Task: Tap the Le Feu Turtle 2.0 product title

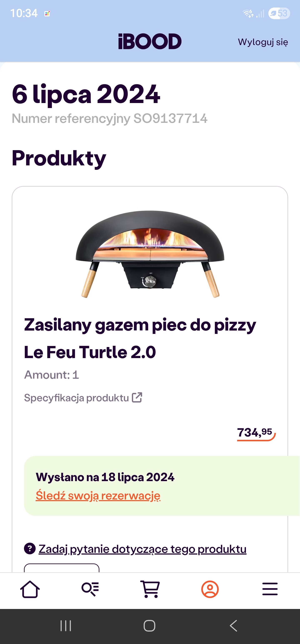Action: [140, 338]
